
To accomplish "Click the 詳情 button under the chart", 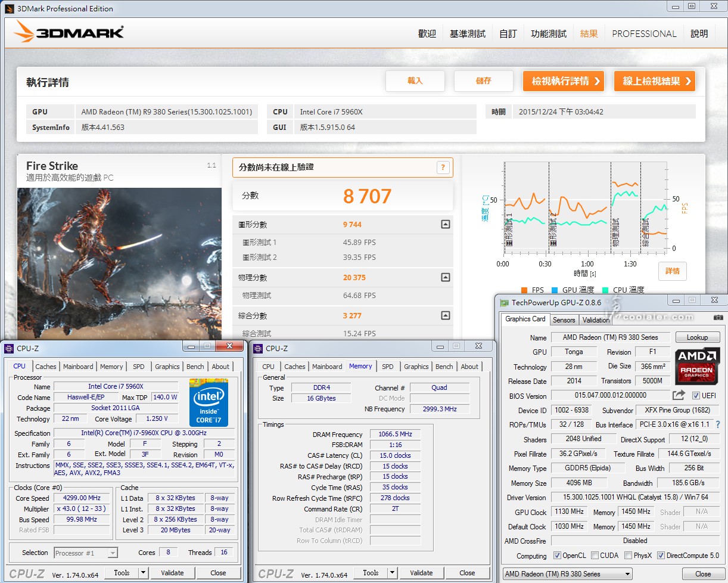I will pos(673,271).
